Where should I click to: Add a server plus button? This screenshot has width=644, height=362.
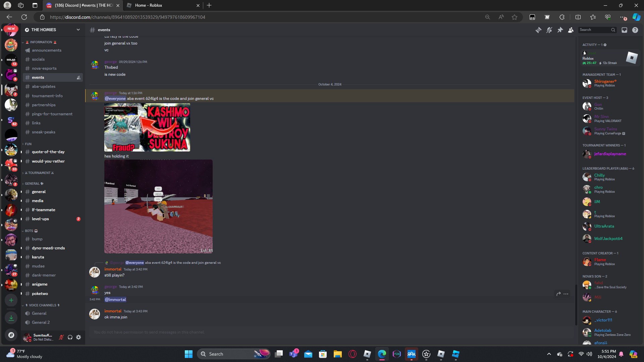(11, 300)
